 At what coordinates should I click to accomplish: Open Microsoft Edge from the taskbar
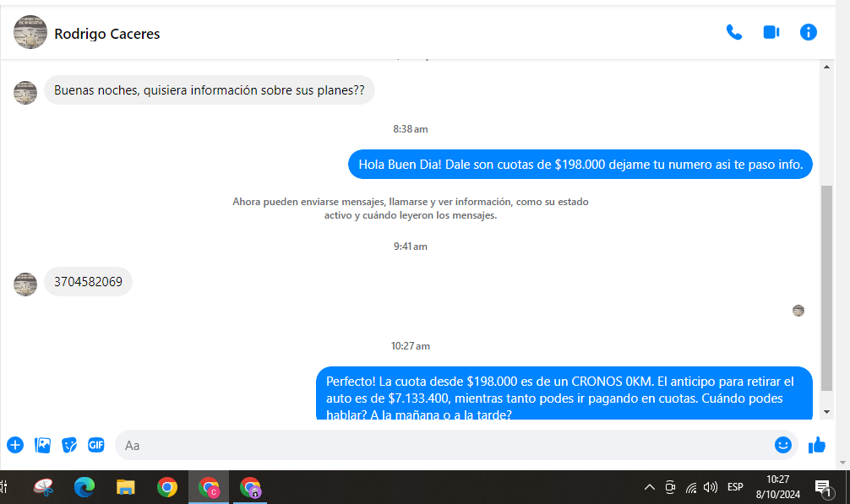coord(84,487)
